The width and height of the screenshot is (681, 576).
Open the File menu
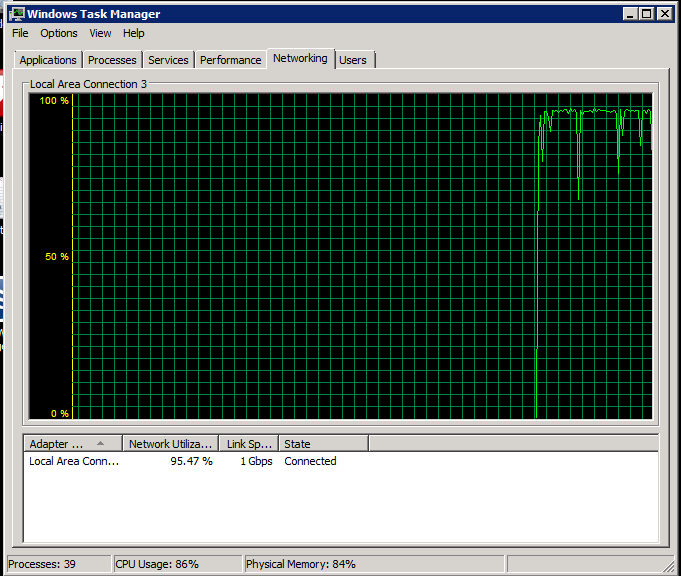coord(20,33)
